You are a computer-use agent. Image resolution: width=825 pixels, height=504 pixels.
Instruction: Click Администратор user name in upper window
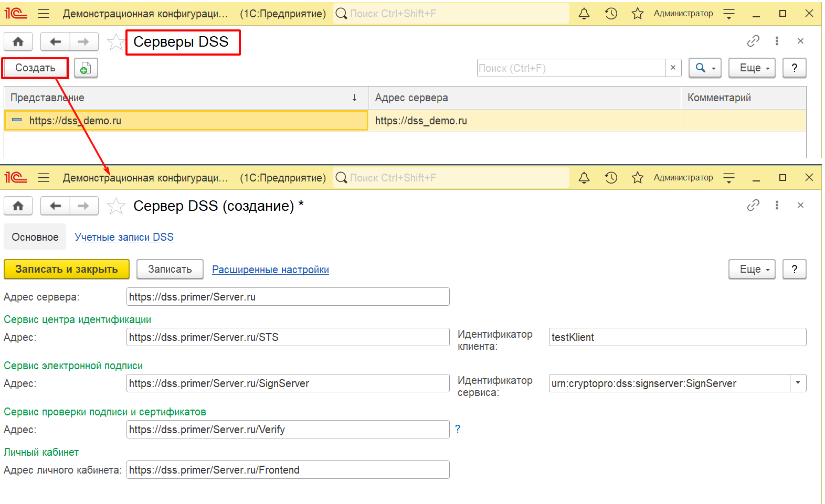[683, 14]
